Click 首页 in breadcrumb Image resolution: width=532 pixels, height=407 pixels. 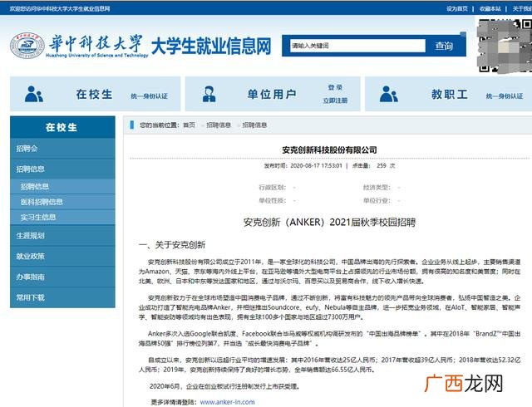pyautogui.click(x=190, y=125)
